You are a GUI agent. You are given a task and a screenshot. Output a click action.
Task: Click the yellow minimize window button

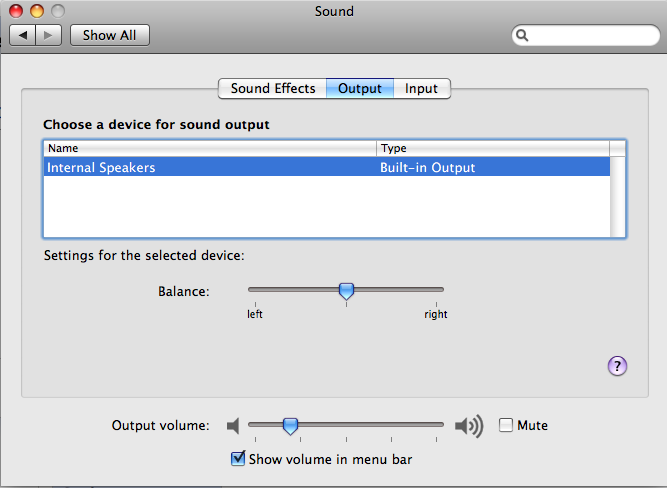(x=37, y=11)
